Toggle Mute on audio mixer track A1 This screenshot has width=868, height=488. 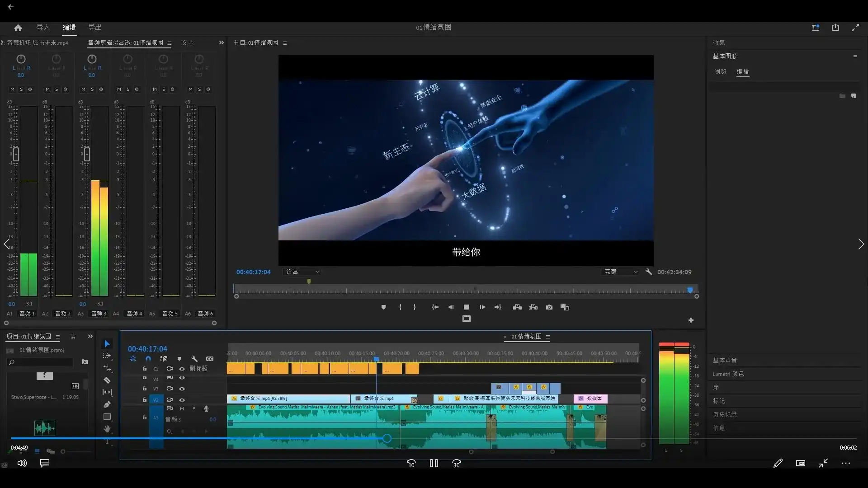tap(12, 89)
